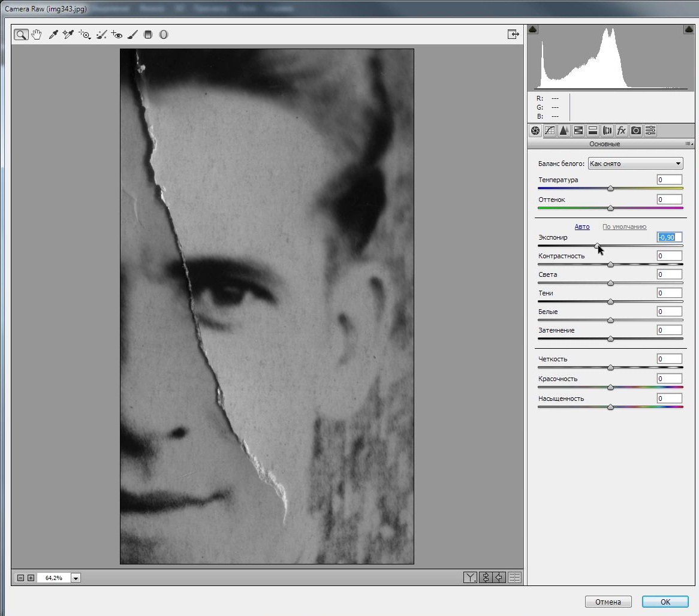Focus the Затемнение value field
This screenshot has height=616, width=699.
tap(670, 330)
